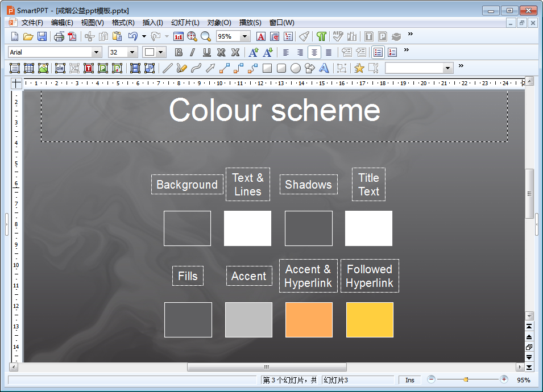Open the 插入(I) menu
This screenshot has width=543, height=392.
(153, 23)
